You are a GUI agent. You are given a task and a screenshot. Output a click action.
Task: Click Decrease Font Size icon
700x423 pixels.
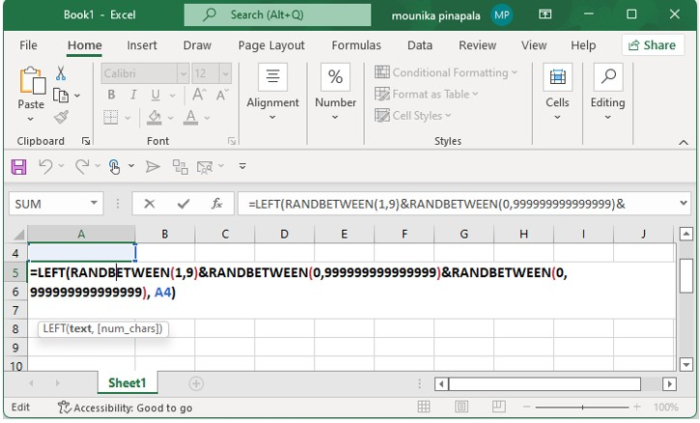222,95
